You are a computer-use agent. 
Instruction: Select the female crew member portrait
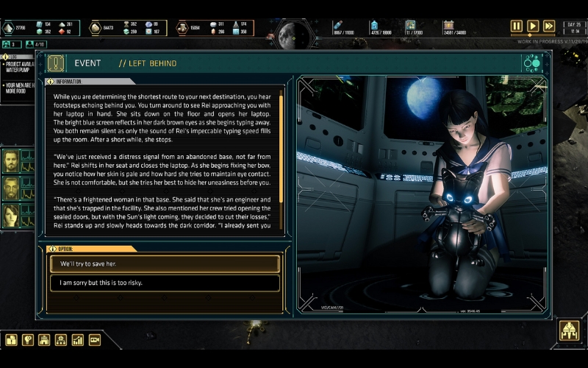(x=11, y=215)
